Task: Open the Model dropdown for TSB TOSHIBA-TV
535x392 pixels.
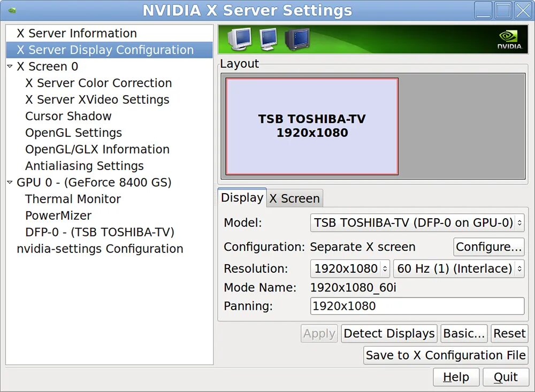Action: 417,223
